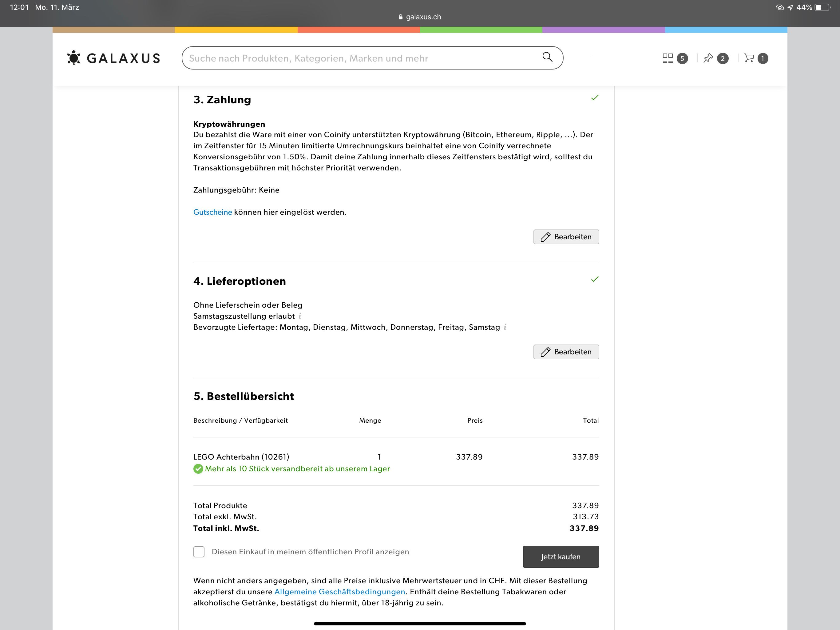Click the green checkmark beside 4. Lieferoptionen
The width and height of the screenshot is (840, 630).
point(595,279)
